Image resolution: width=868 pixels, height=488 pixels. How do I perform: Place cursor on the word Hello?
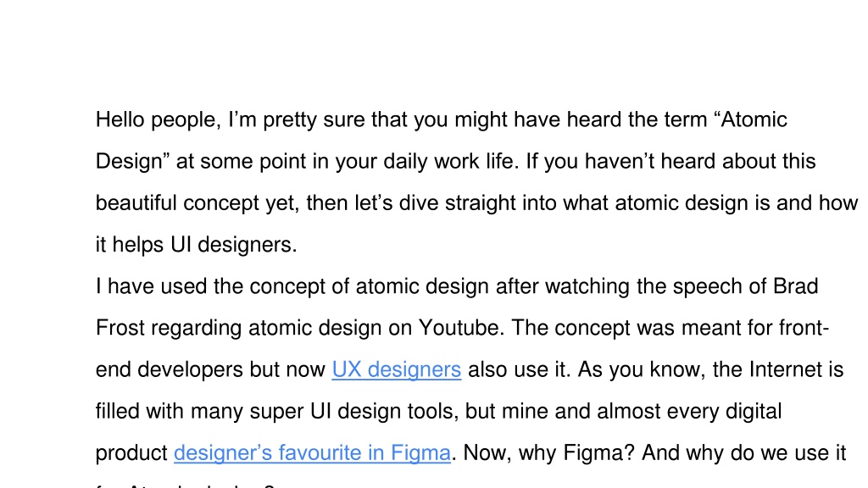coord(120,119)
